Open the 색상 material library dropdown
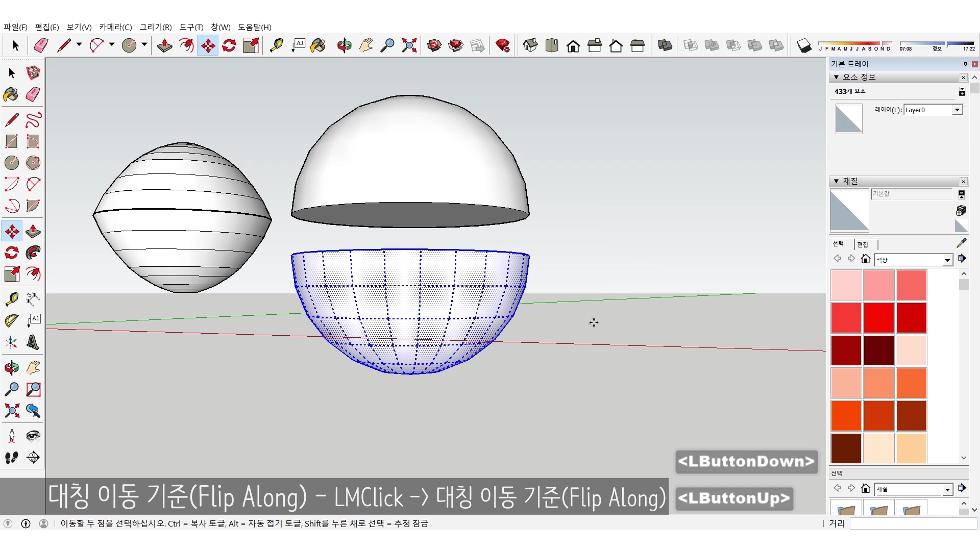The height and width of the screenshot is (551, 980). pos(947,260)
